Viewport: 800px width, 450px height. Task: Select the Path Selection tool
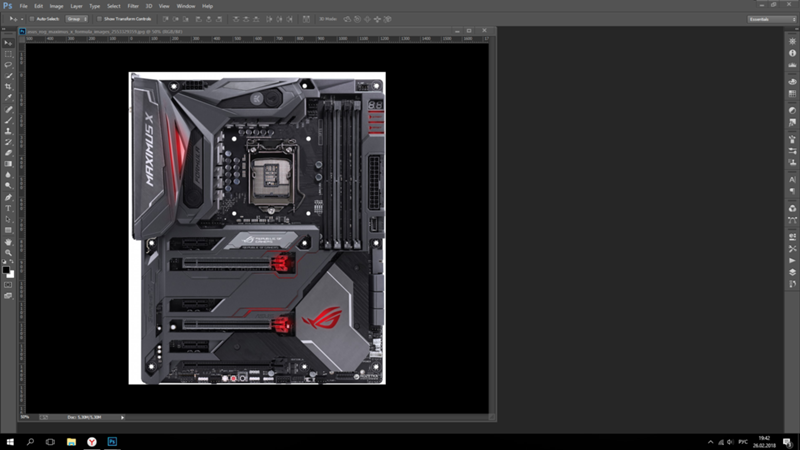point(8,219)
